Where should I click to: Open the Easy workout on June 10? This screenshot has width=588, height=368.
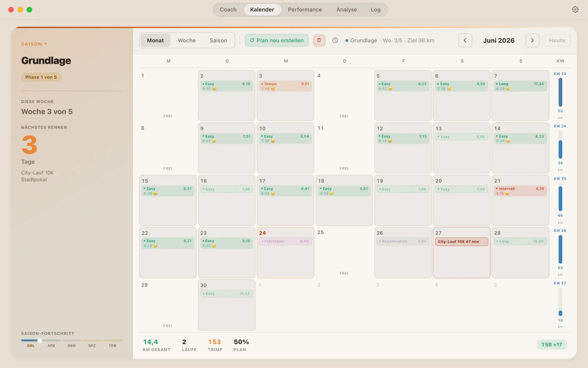[285, 139]
